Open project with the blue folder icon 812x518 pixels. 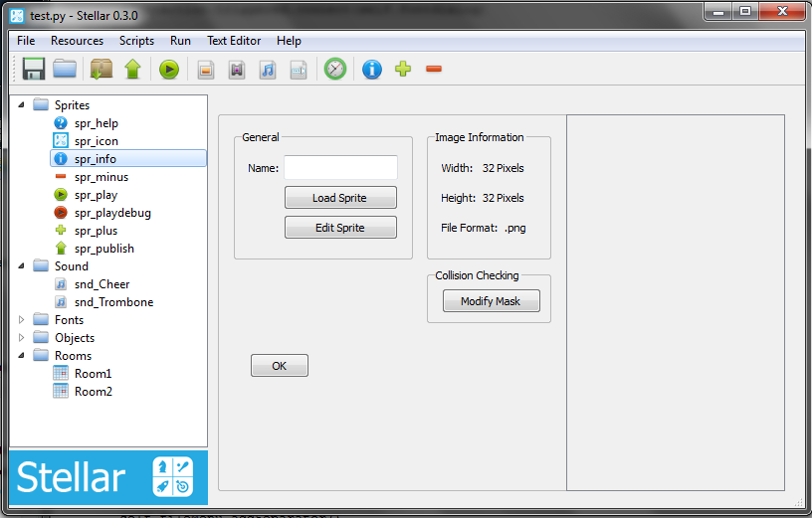(65, 69)
